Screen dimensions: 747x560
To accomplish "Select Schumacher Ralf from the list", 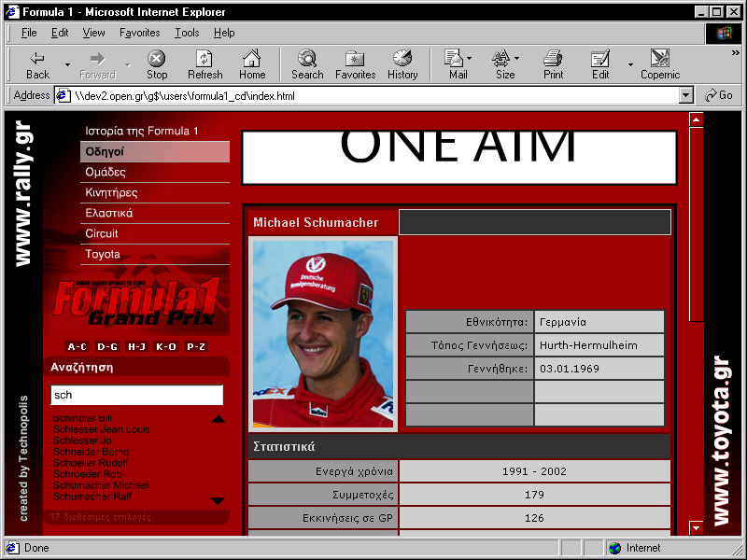I will point(92,497).
